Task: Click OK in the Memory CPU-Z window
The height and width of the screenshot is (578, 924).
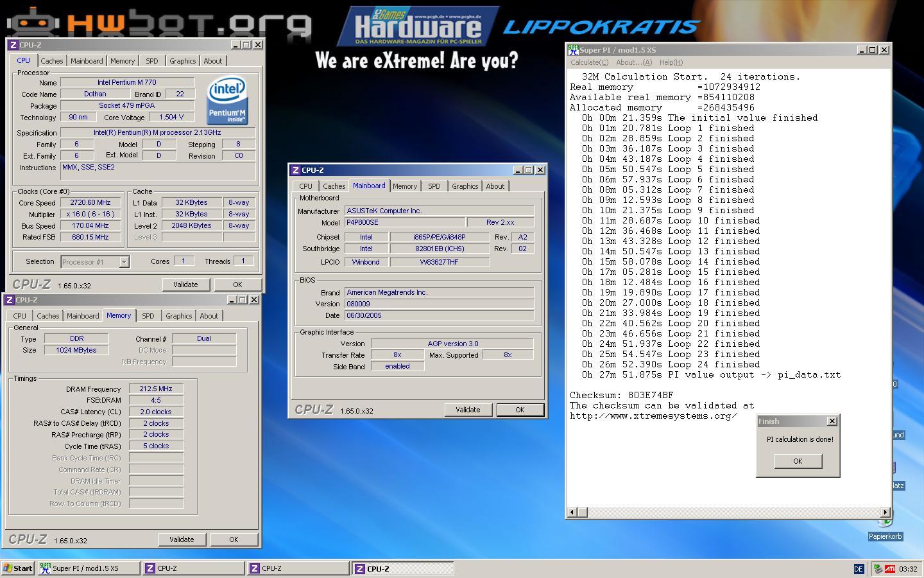Action: click(x=234, y=539)
